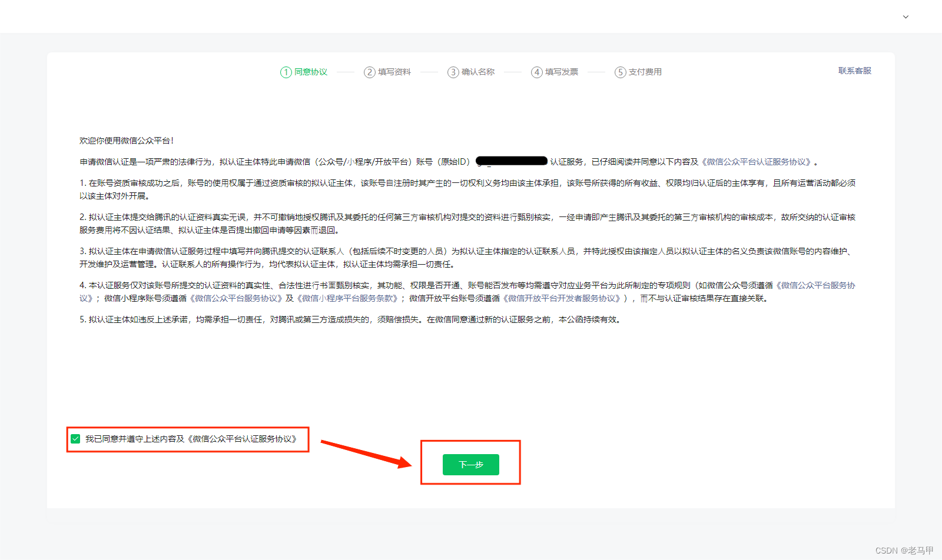Click the 微信公众平台认证服务协议 link text in the checkbox label
Screen dimensions: 942x560
pyautogui.click(x=243, y=439)
